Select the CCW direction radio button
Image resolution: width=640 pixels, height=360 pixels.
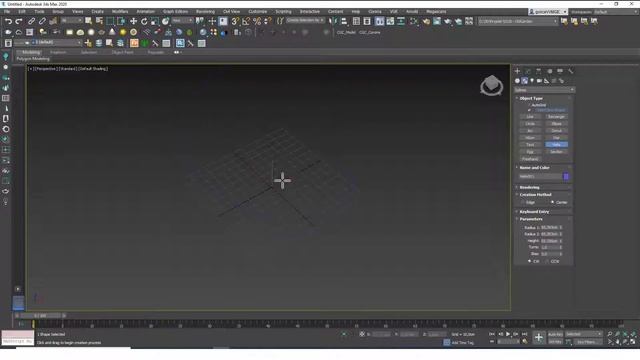pos(547,261)
